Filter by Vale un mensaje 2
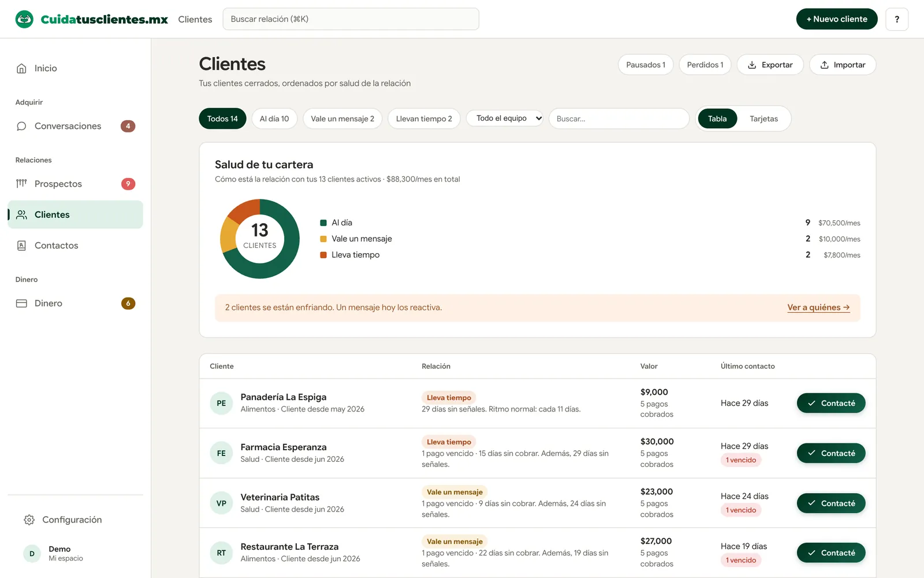 pyautogui.click(x=342, y=118)
